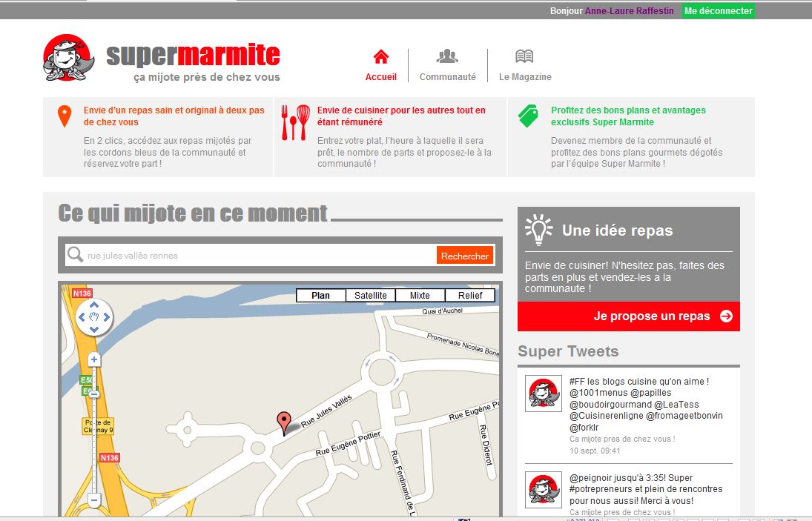Click the Communauté people icon
The width and height of the screenshot is (812, 521).
click(447, 56)
